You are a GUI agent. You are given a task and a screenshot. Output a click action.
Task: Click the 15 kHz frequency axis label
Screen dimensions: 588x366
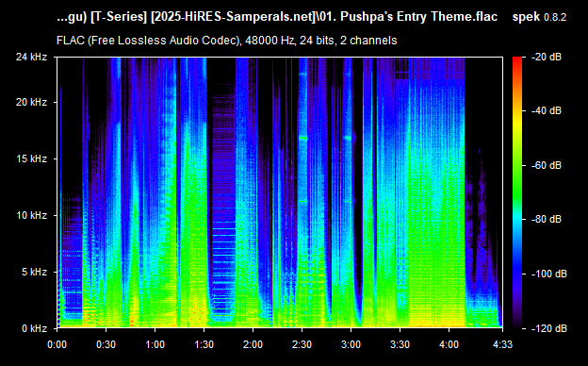(x=31, y=158)
